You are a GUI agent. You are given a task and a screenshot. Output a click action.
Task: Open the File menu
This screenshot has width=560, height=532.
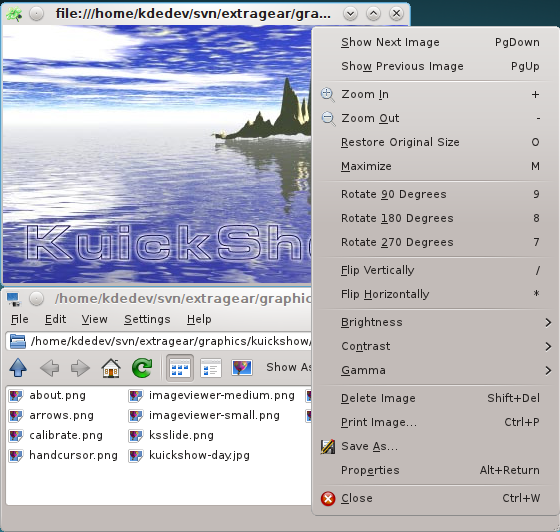(x=20, y=319)
